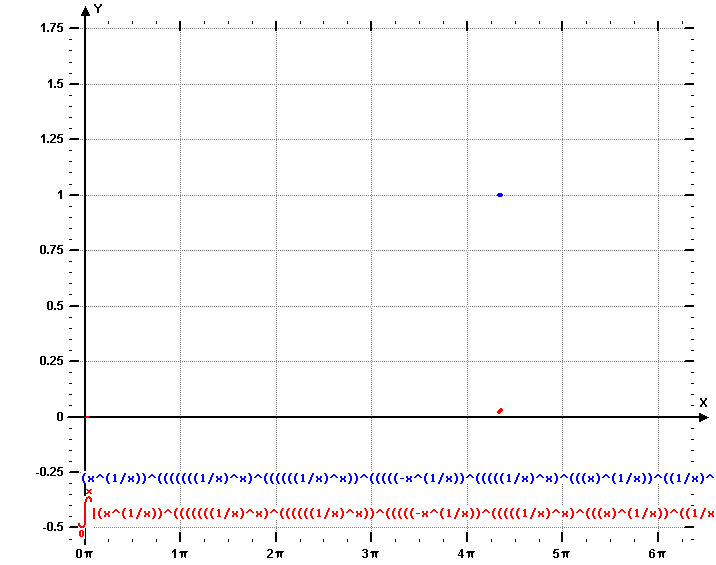Select the red integral formula label

click(403, 513)
